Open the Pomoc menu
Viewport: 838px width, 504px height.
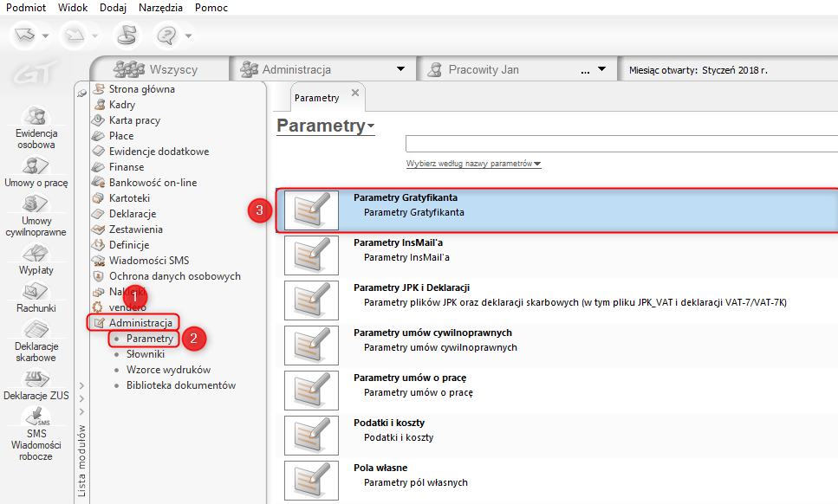211,8
